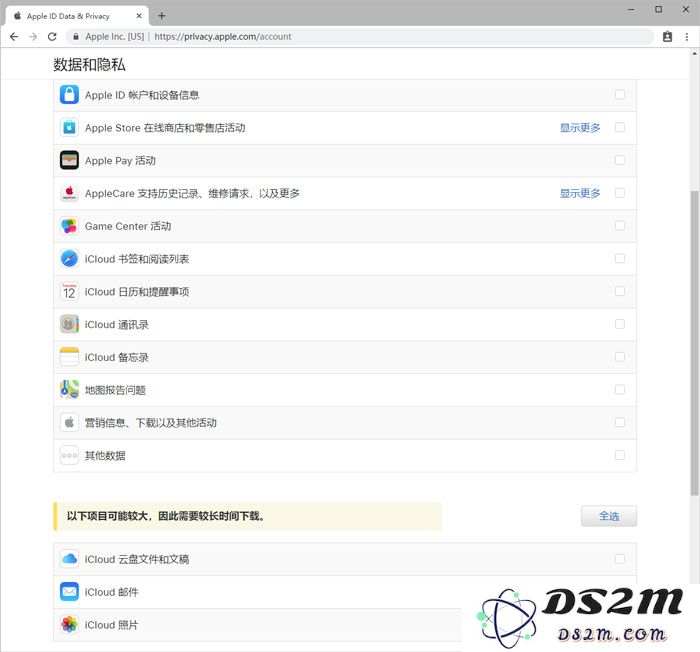Open the Chrome three-dot menu
The height and width of the screenshot is (652, 700).
click(687, 37)
